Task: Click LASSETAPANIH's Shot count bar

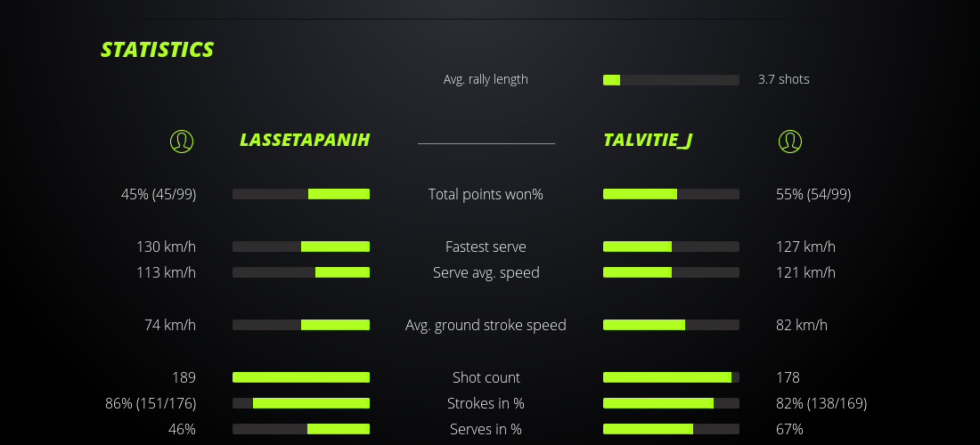Action: (301, 377)
